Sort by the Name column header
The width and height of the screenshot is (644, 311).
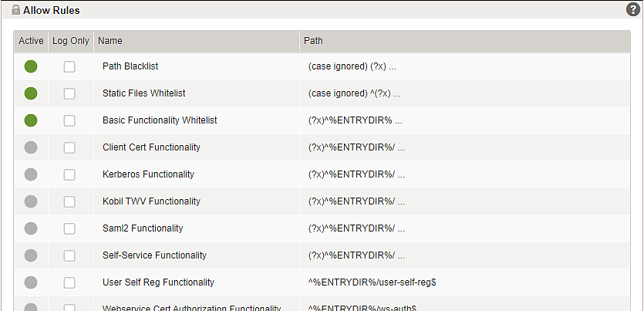(197, 41)
